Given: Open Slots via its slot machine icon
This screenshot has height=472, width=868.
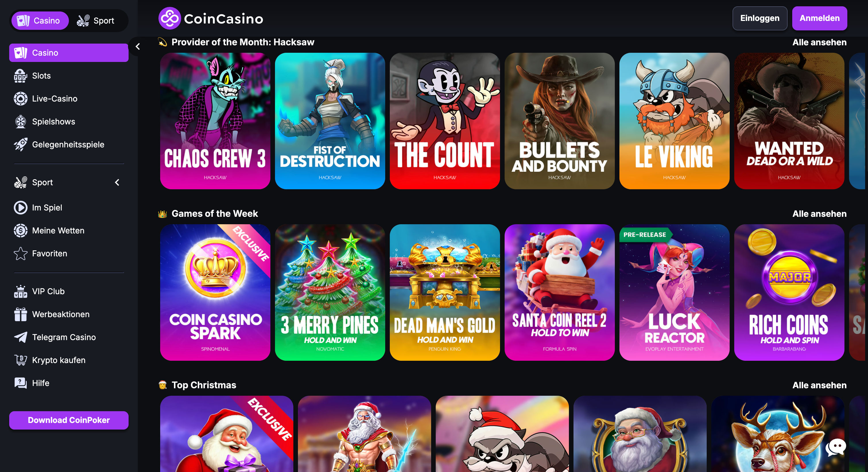Looking at the screenshot, I should (x=21, y=76).
